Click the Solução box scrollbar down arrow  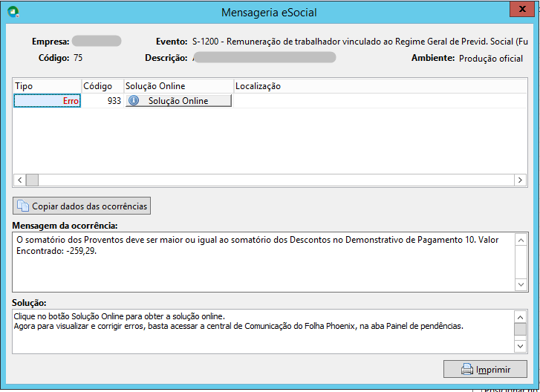(521, 346)
